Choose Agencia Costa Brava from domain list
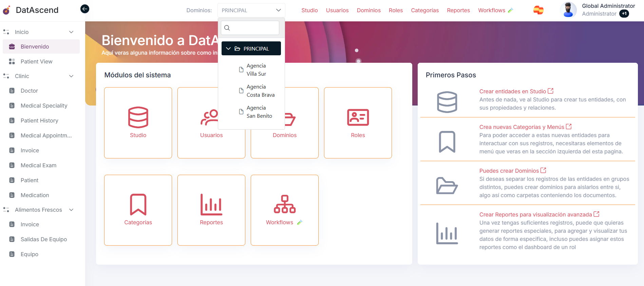 (260, 91)
